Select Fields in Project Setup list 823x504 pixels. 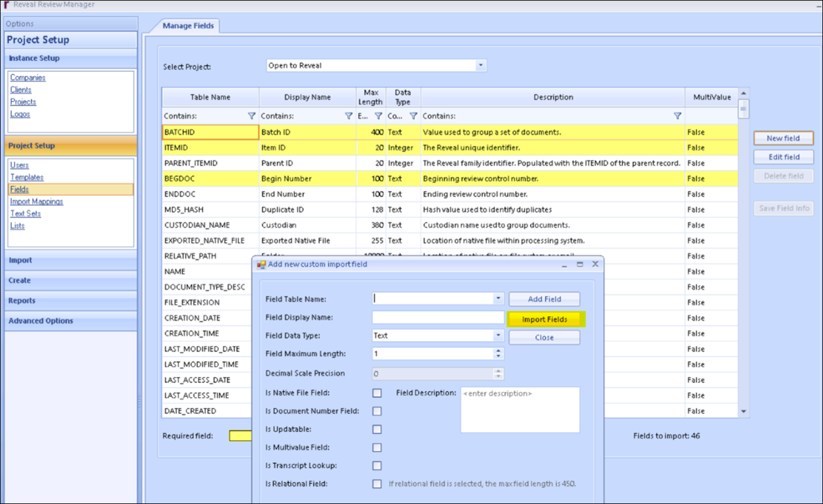click(70, 190)
